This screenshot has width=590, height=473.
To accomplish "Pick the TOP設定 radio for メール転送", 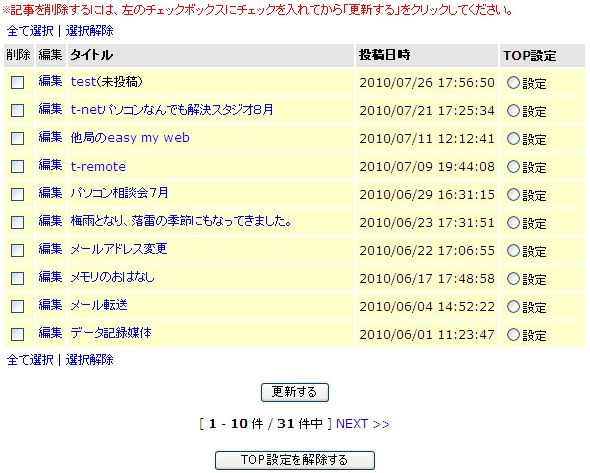I will tap(513, 307).
